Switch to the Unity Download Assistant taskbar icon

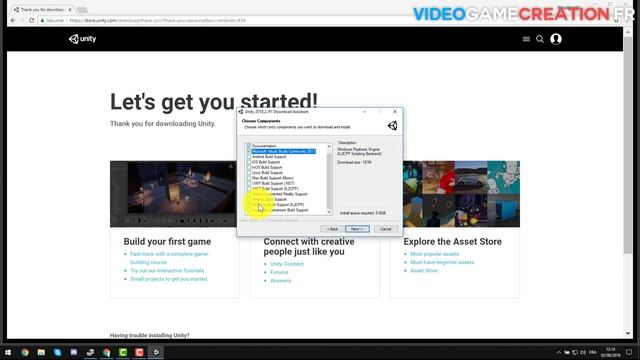pos(156,352)
